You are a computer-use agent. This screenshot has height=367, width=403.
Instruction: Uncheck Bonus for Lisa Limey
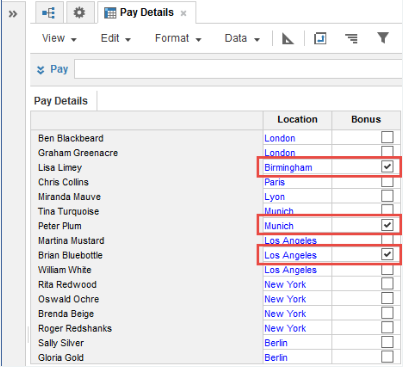click(x=387, y=166)
